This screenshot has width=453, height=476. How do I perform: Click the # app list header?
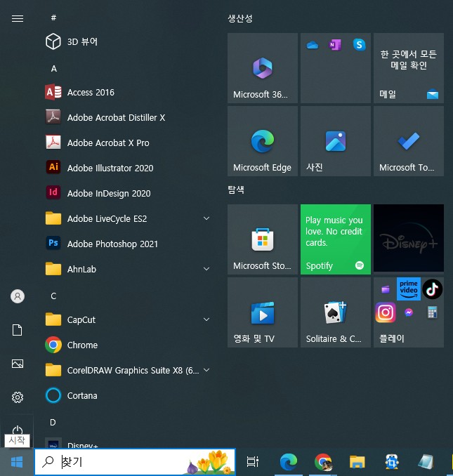click(x=53, y=18)
